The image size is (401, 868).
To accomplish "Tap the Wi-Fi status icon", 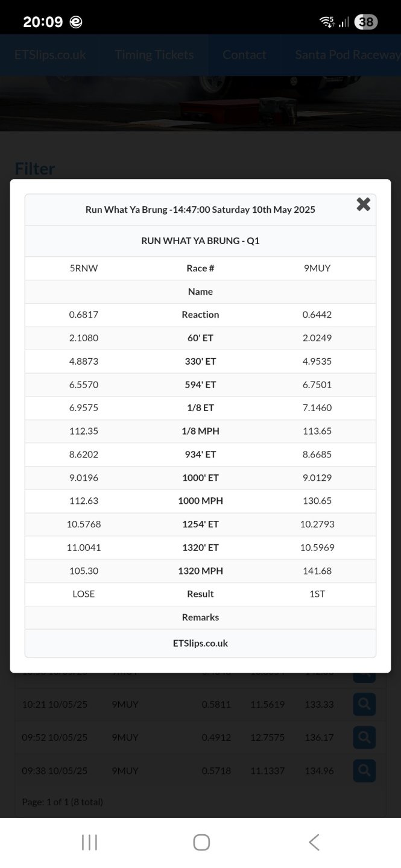I will pyautogui.click(x=327, y=22).
